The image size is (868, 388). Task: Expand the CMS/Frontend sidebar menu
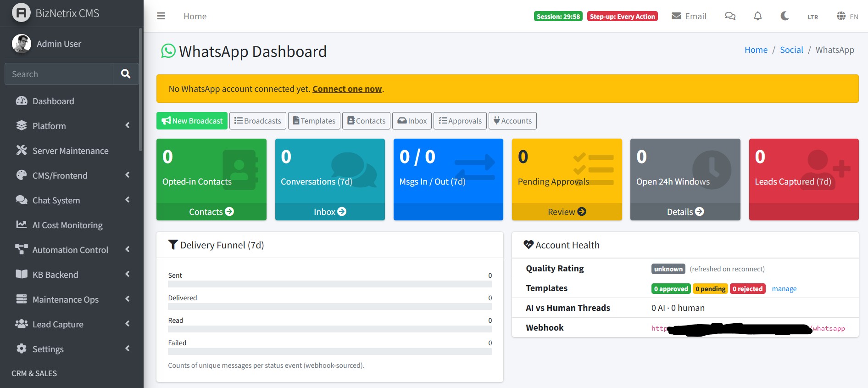click(x=72, y=175)
